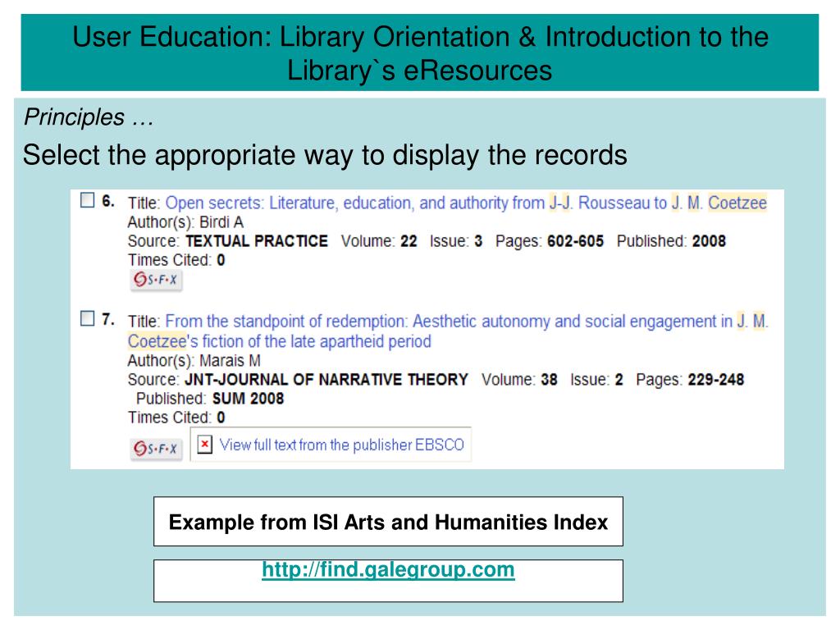Tick the checkbox for record 6

pos(87,200)
